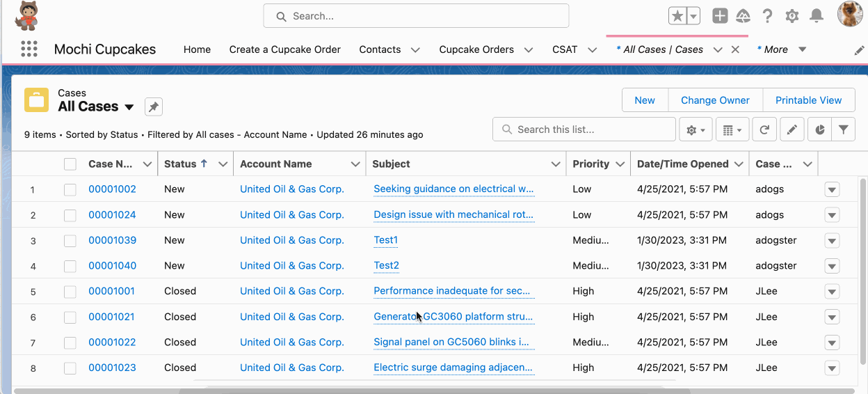This screenshot has height=394, width=868.
Task: Switch to the Cupcake Orders tab
Action: [476, 49]
